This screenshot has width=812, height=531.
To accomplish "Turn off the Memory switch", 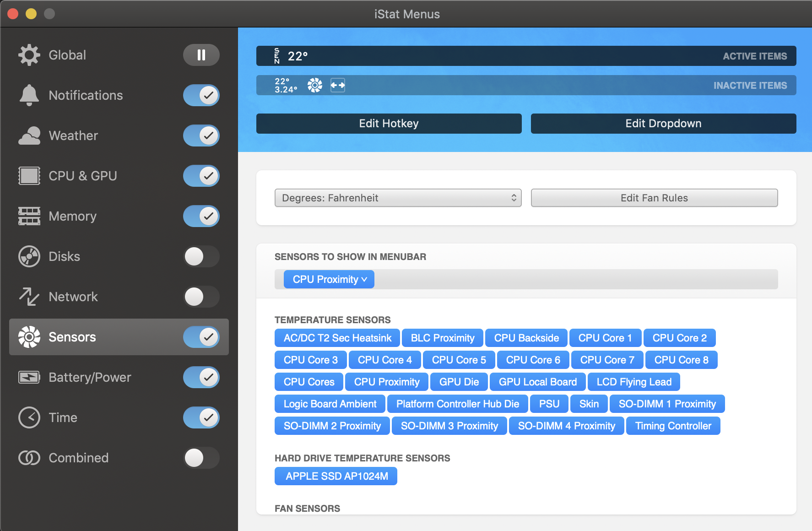I will click(x=201, y=216).
